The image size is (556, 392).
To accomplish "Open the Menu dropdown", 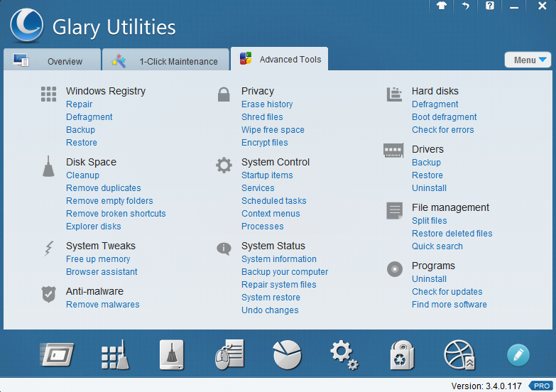I will point(528,60).
